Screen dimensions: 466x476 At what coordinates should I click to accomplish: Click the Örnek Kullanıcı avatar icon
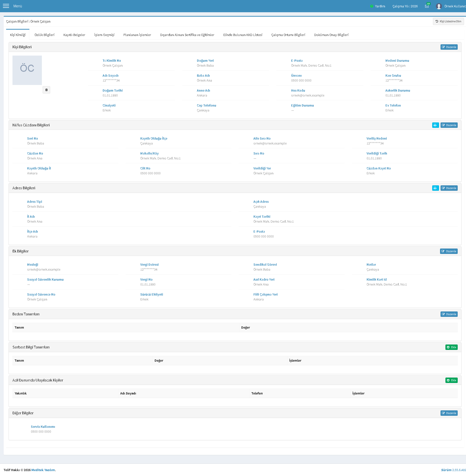(439, 6)
